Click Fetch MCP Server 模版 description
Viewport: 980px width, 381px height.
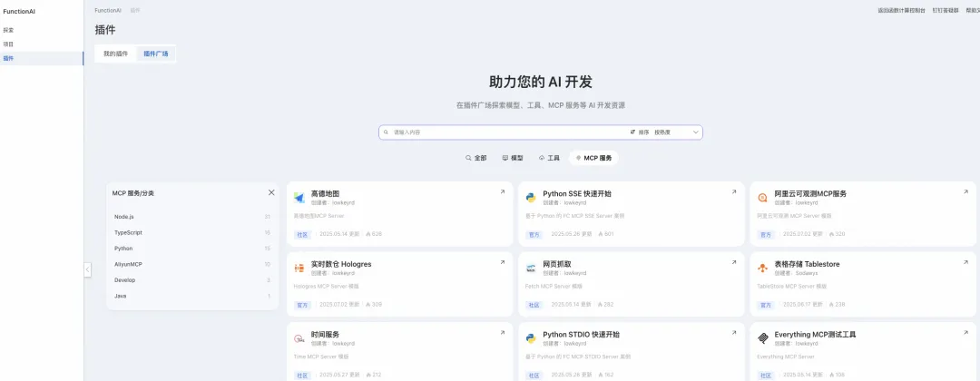(554, 286)
